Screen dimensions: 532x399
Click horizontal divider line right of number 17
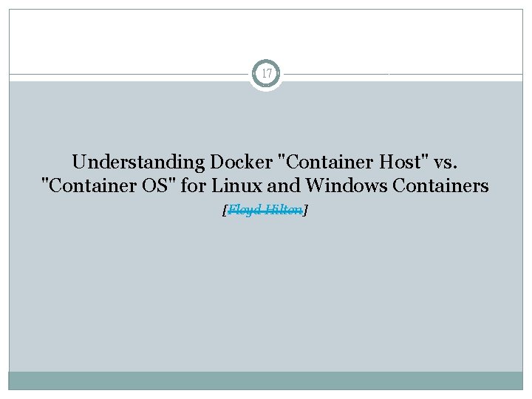(x=406, y=74)
